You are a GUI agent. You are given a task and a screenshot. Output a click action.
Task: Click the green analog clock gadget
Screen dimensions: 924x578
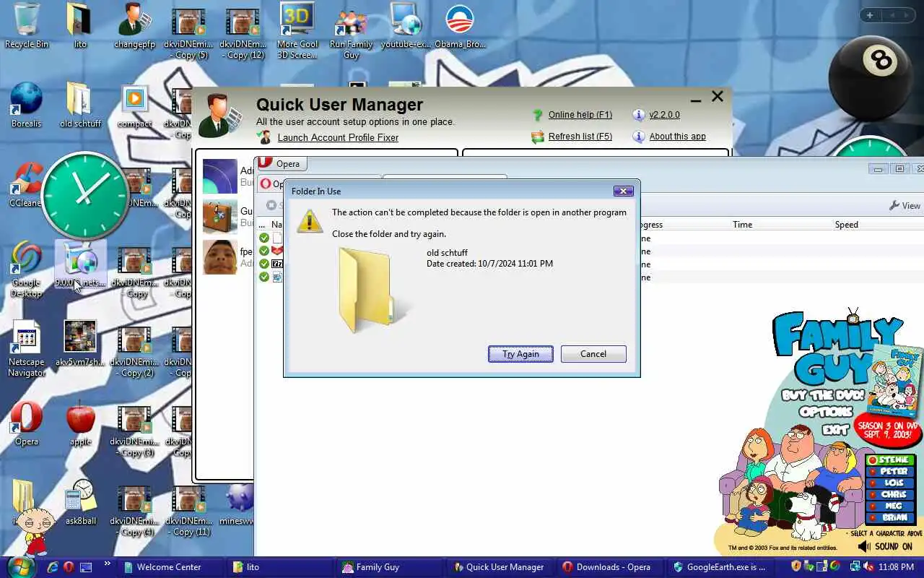(x=85, y=195)
